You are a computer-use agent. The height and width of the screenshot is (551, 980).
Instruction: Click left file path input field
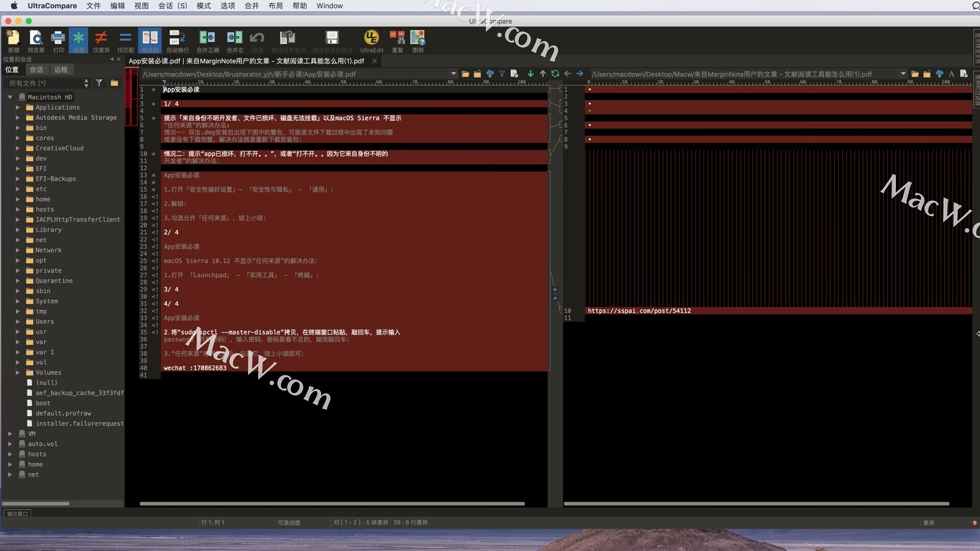click(295, 74)
